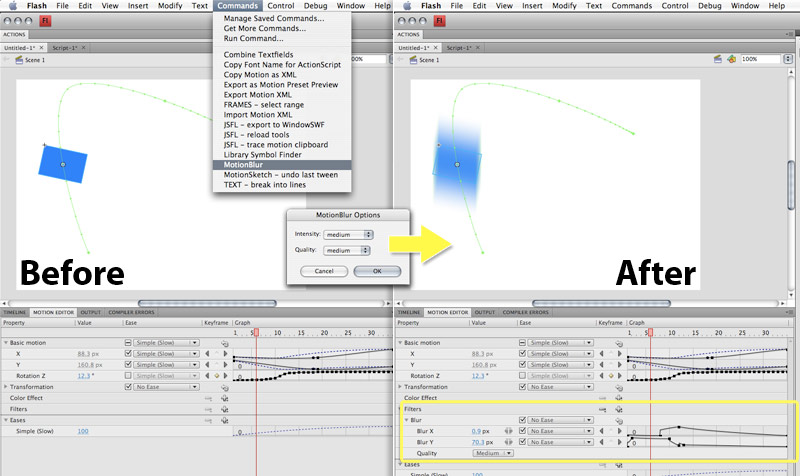Go to next Y keyframe in left window
This screenshot has width=800, height=476.
[x=226, y=365]
